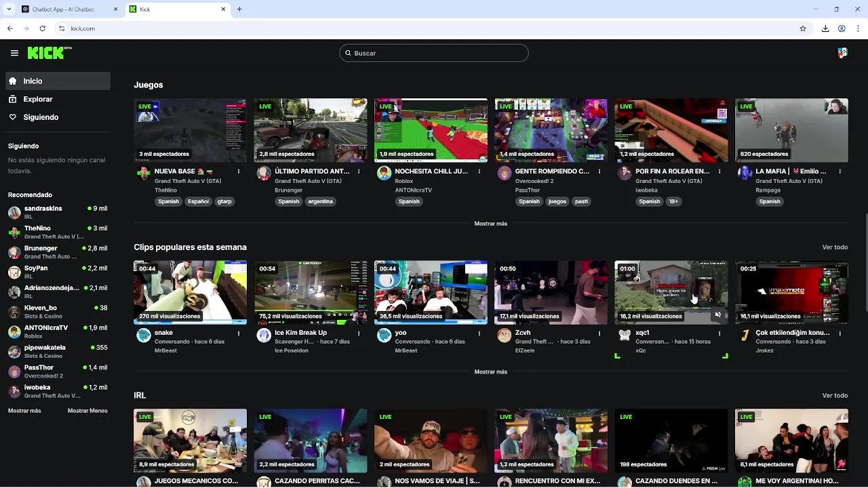Click TheNino avatar beside NUEVA BASE title

click(x=143, y=173)
